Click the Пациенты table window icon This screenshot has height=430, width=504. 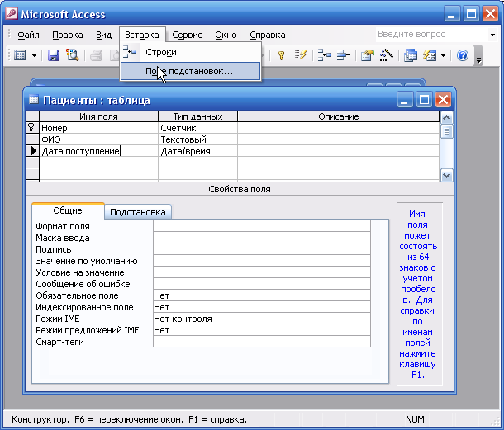[x=33, y=100]
